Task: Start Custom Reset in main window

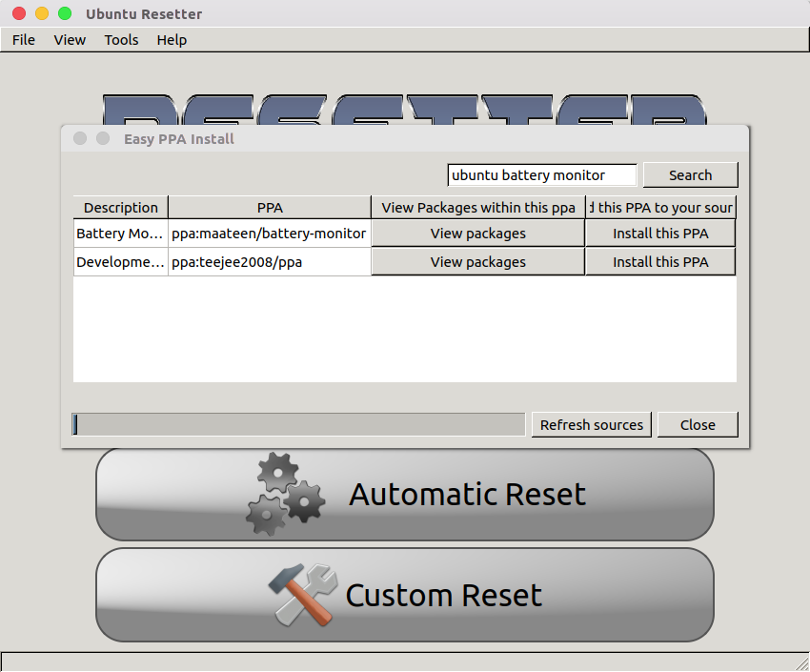Action: 404,595
